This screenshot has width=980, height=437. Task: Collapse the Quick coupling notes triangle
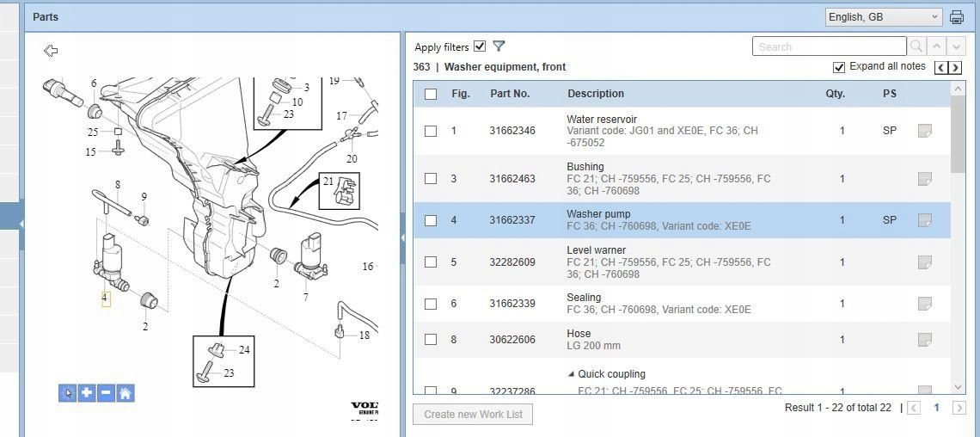(571, 374)
